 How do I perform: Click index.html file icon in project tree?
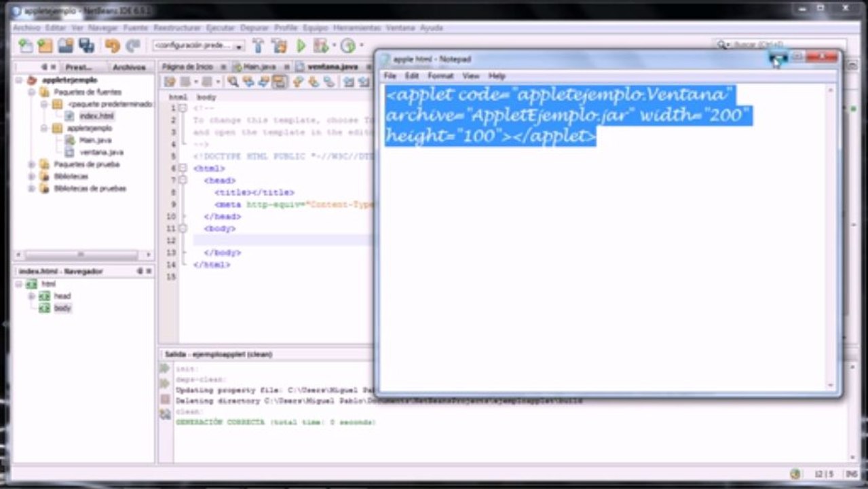pos(69,116)
